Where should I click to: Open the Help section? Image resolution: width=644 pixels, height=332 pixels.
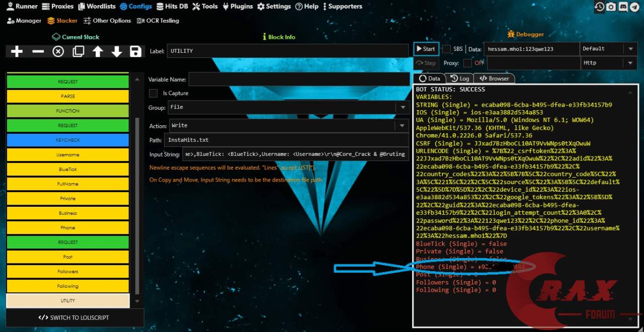(307, 7)
